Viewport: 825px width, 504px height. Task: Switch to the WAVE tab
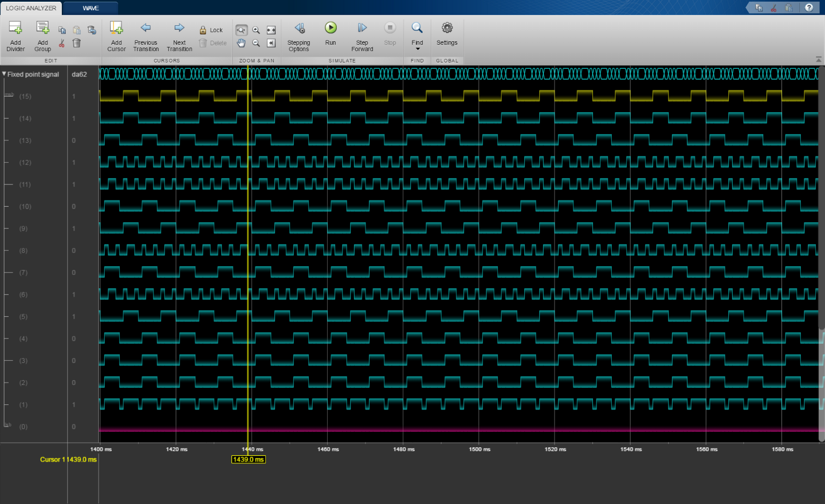coord(91,8)
